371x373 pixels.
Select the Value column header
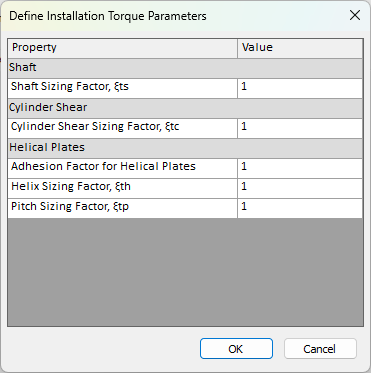click(300, 48)
